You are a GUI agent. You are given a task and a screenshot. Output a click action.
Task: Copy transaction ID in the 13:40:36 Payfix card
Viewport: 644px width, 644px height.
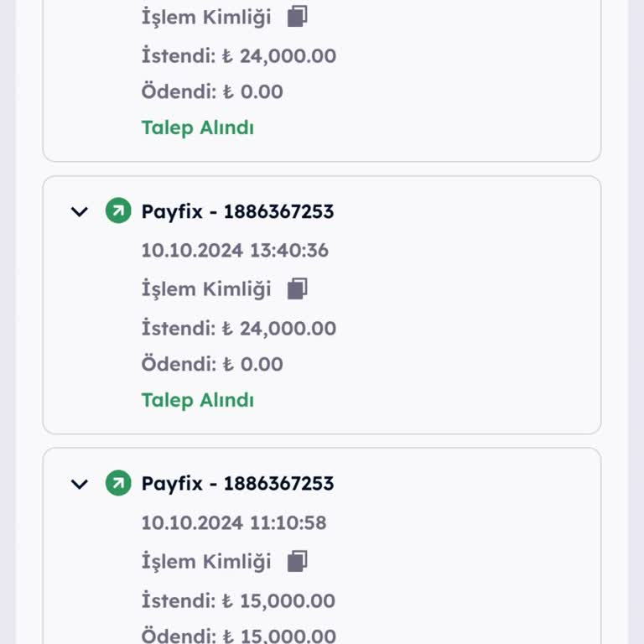(298, 289)
